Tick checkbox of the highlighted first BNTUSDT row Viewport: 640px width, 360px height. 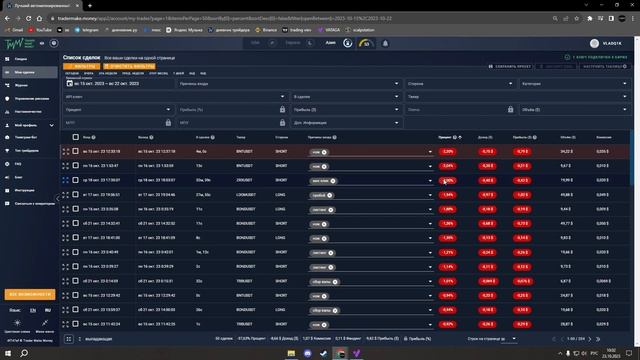click(x=76, y=151)
